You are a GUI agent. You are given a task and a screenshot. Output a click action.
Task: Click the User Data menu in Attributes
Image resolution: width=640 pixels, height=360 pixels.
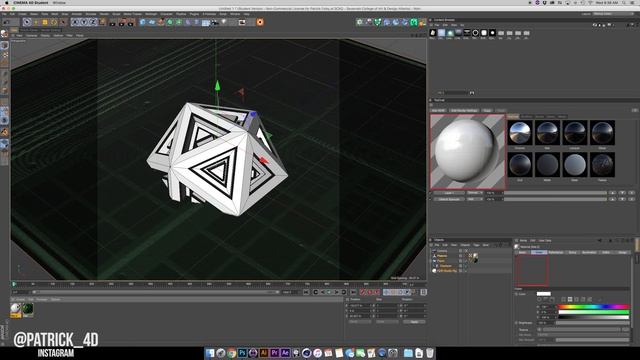point(545,240)
